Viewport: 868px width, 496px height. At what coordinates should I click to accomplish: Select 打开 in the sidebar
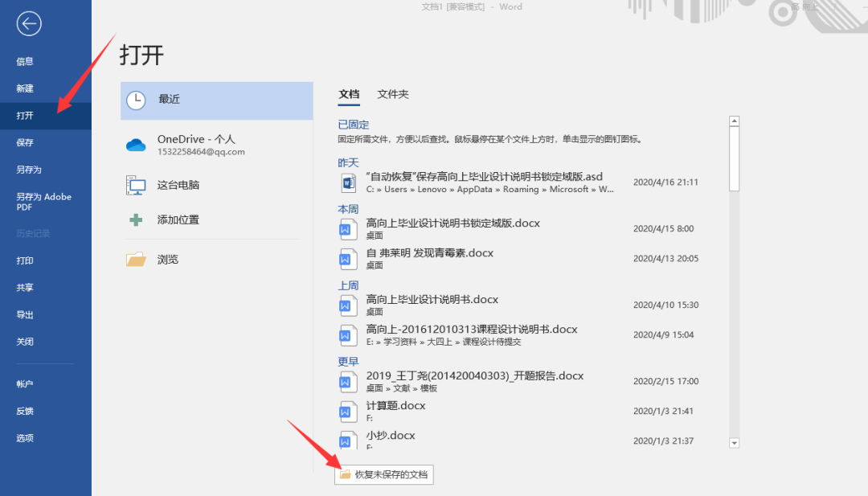pos(45,116)
